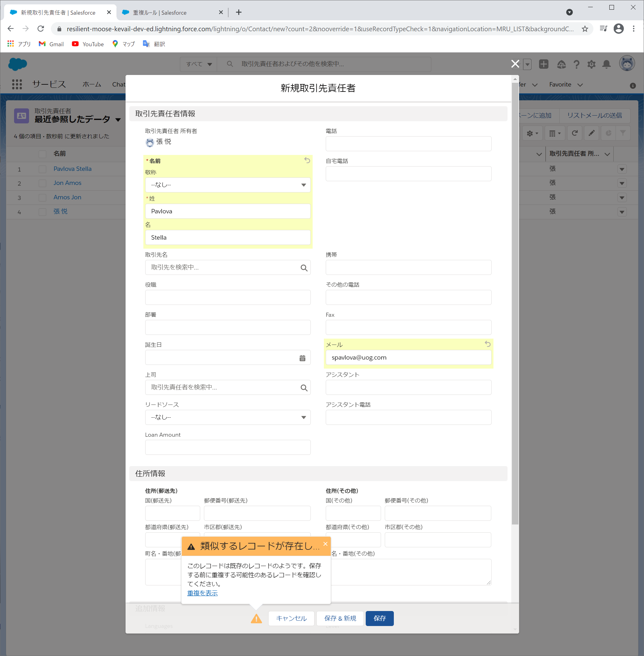This screenshot has width=644, height=656.
Task: Click into the Loan Amount input field
Action: (228, 447)
